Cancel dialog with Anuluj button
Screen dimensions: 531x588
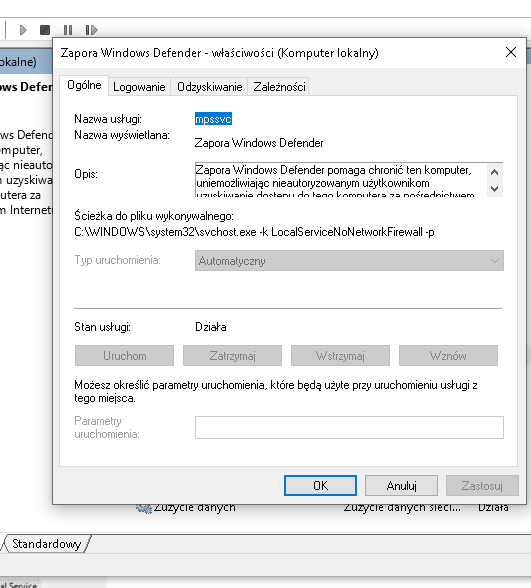tap(401, 486)
